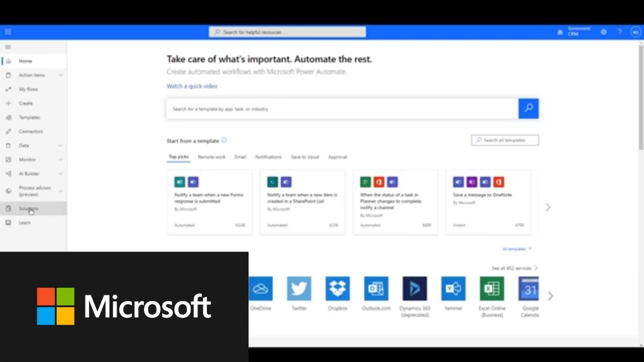Open Connectors in the sidebar
Viewport: 644px width, 362px height.
click(x=33, y=131)
